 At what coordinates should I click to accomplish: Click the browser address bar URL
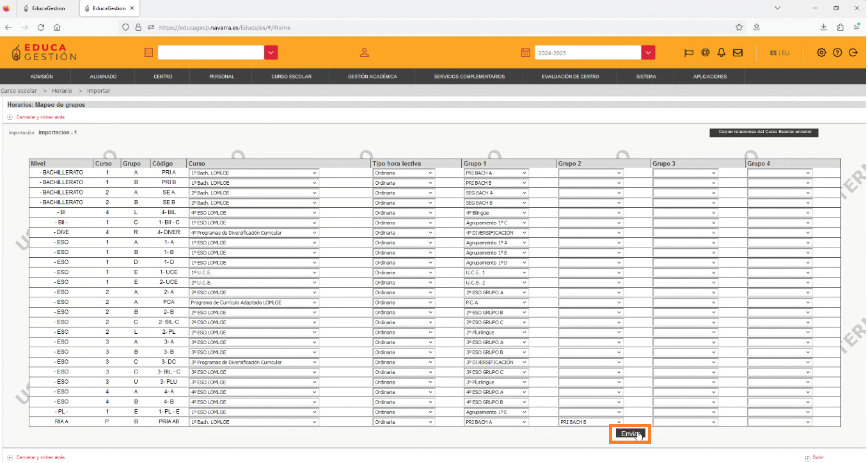tap(224, 27)
